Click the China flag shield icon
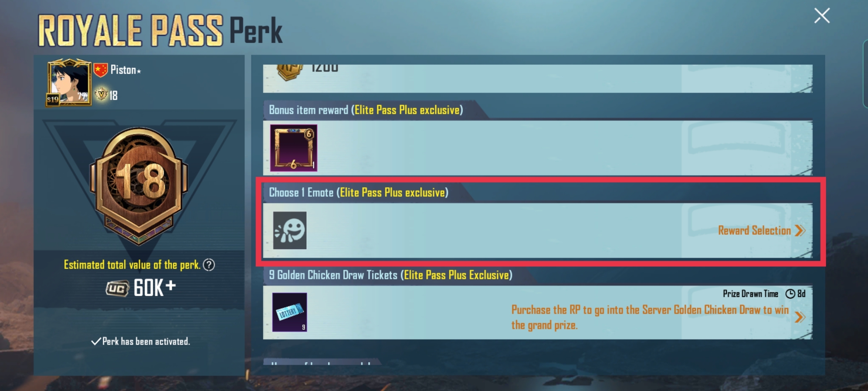Viewport: 868px width, 391px height. click(101, 70)
